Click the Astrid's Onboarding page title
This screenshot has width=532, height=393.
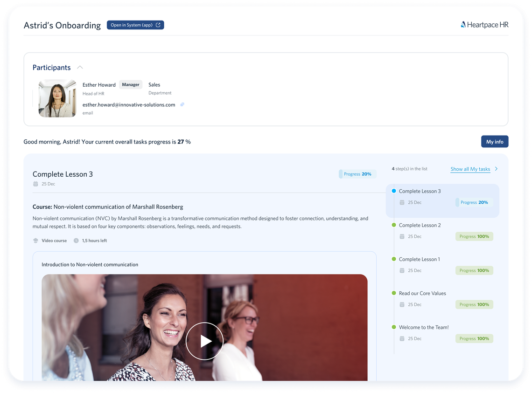click(62, 26)
